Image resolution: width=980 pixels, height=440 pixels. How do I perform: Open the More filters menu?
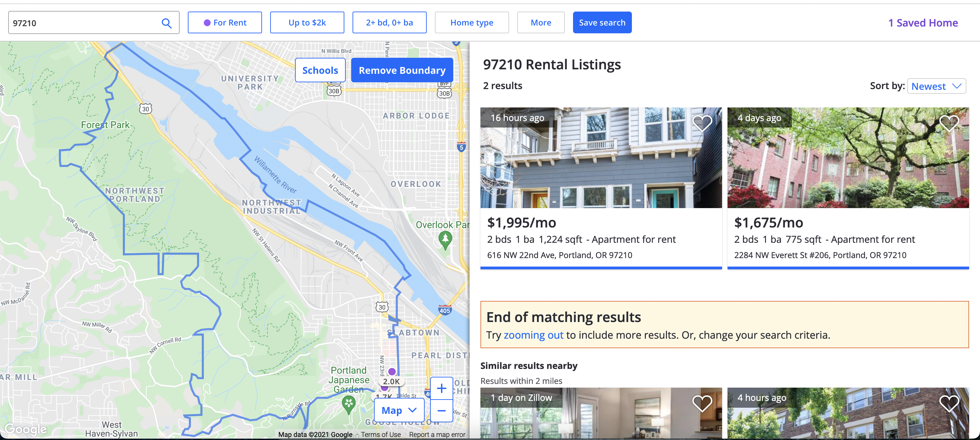[541, 23]
